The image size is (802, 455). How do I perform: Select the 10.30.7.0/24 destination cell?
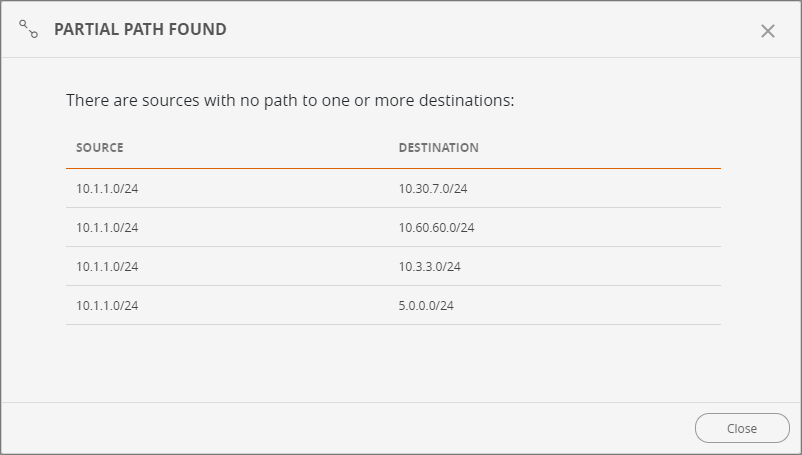pos(433,188)
